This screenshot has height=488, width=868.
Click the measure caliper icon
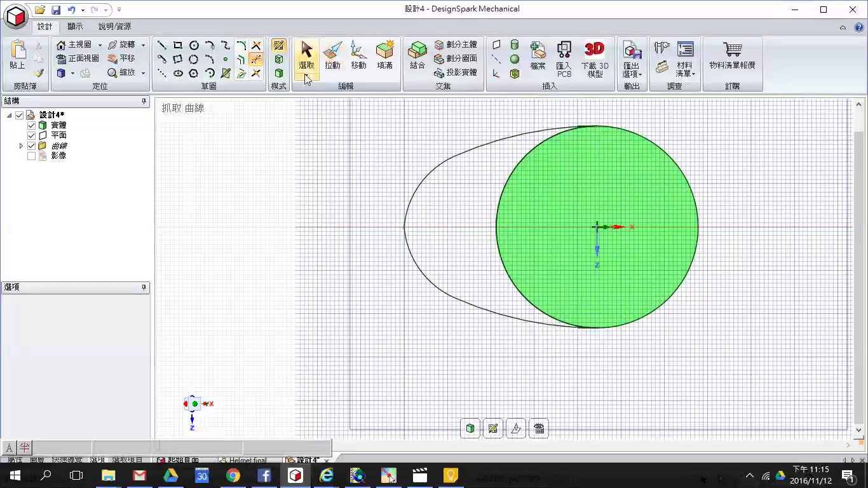click(662, 48)
